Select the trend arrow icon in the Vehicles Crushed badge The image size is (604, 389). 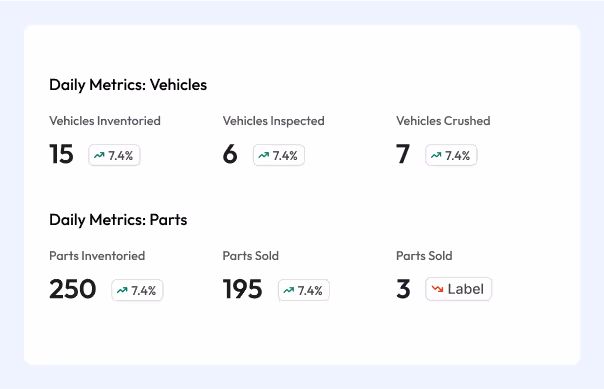point(436,155)
